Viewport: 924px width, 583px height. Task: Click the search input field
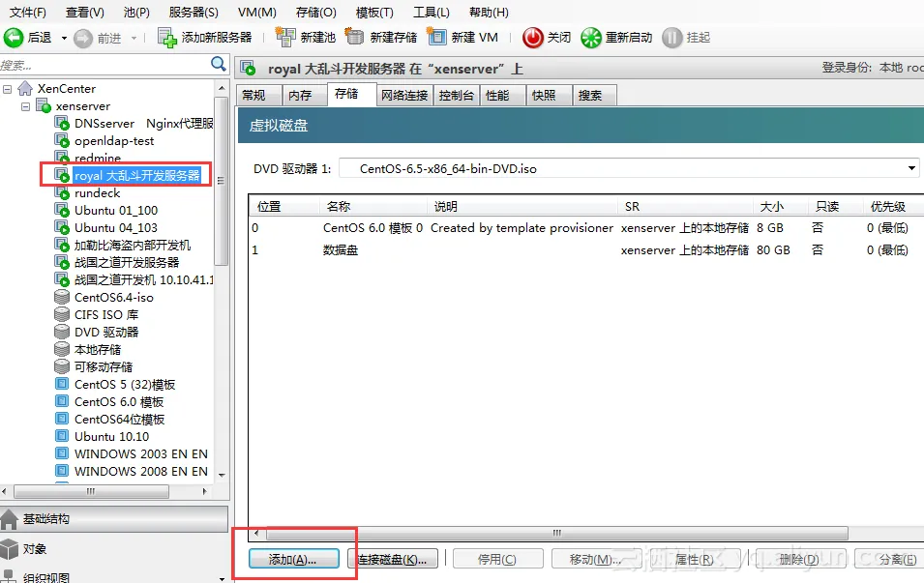tap(104, 64)
